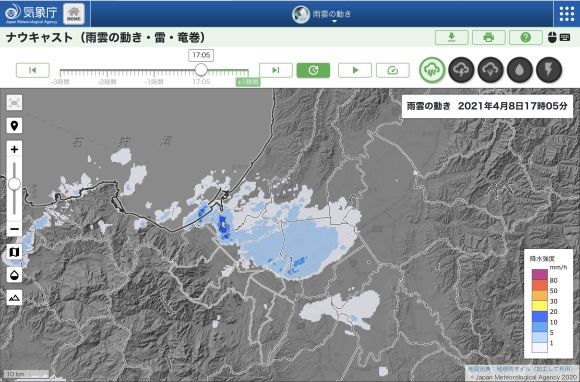Click the Japan Meteorological Agency logo
580x382 pixels.
point(31,14)
